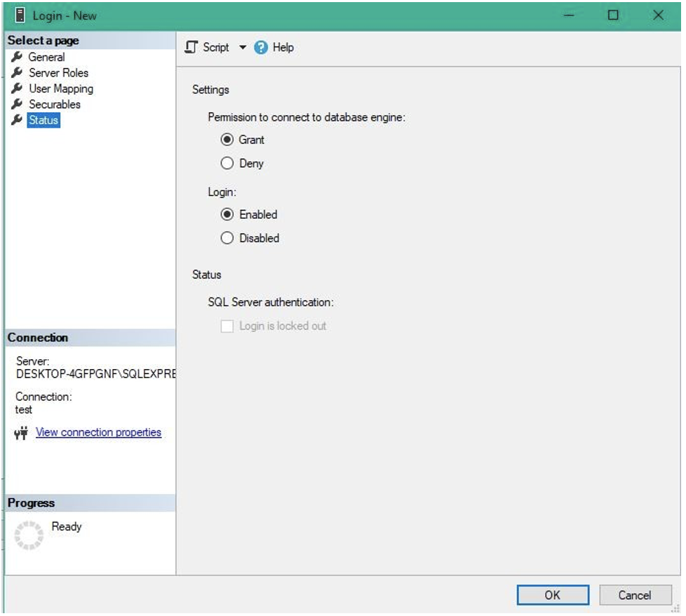Click the connection properties plug icon

click(x=21, y=433)
